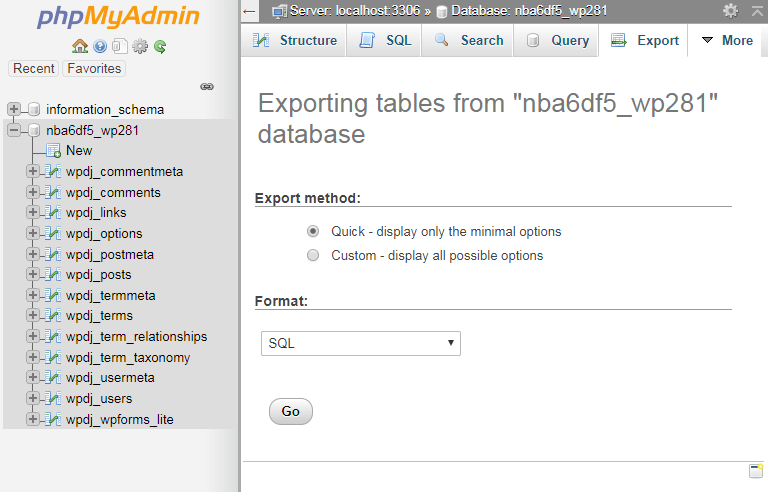The width and height of the screenshot is (768, 492).
Task: Expand the information_schema database node
Action: 14,109
